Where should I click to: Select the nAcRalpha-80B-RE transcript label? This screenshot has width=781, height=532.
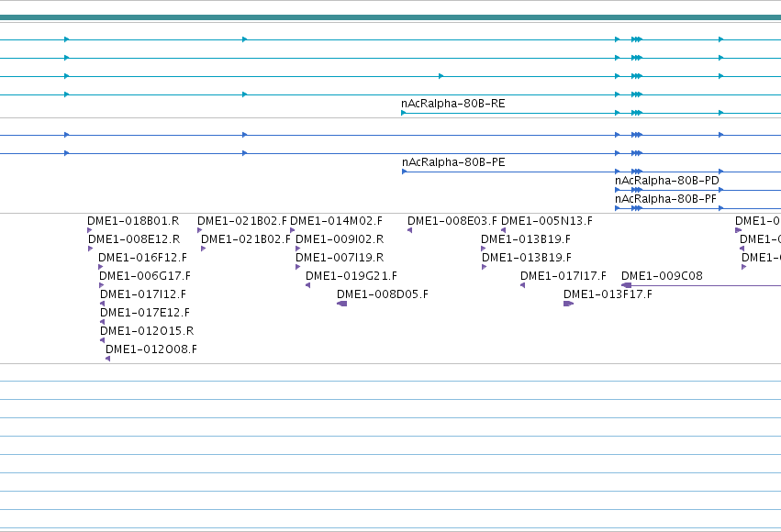tap(452, 104)
